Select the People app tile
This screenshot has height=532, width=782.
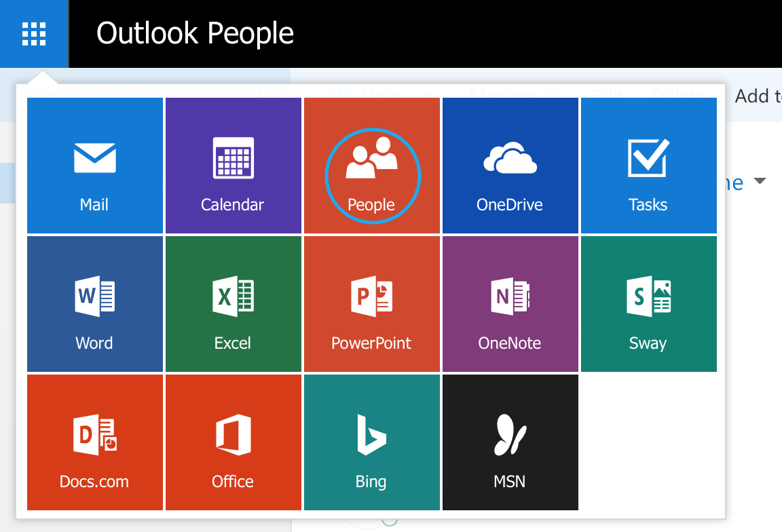[371, 165]
